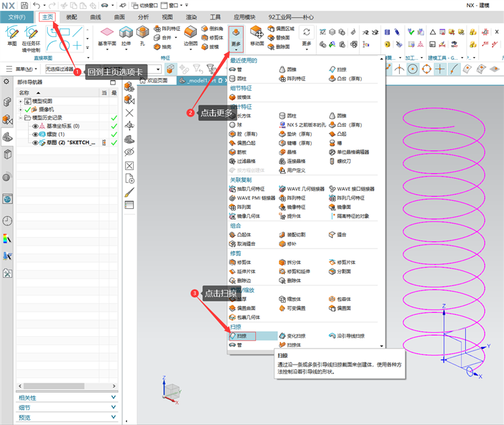The image size is (504, 425).
Task: Choose 扫掠体 from the menu
Action: (290, 345)
